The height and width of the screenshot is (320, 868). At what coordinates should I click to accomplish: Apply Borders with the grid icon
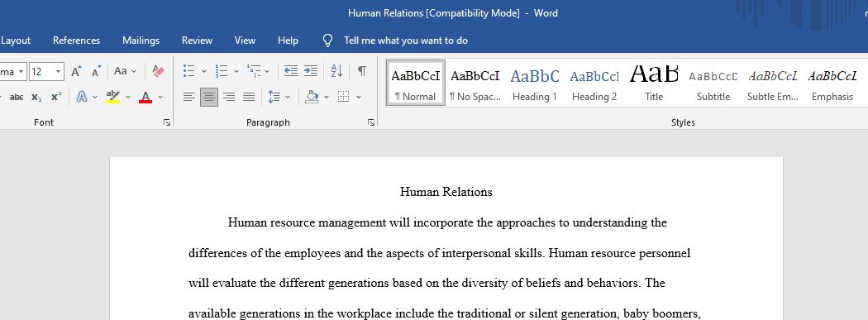point(343,97)
